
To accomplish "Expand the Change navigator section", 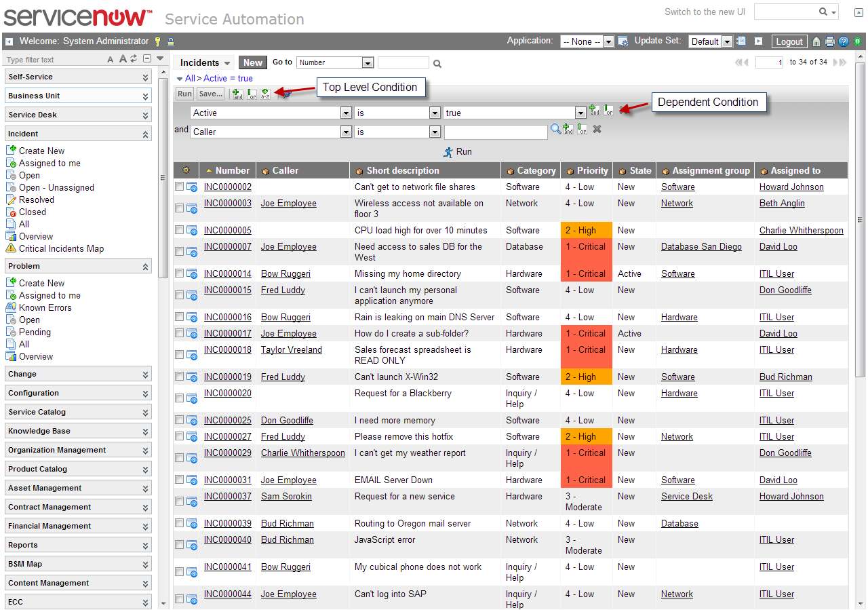I will tap(78, 374).
